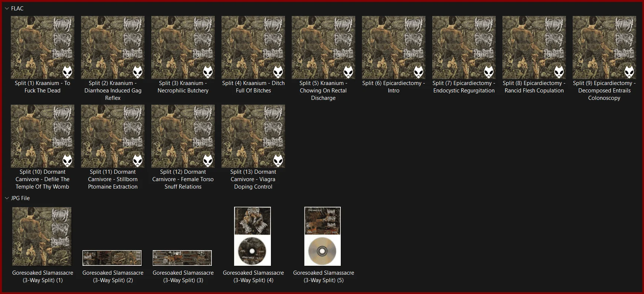Click file name 'Split (7) Epicardiectomy - Endocystic Regurgitation'
Image resolution: width=644 pixels, height=294 pixels.
464,87
